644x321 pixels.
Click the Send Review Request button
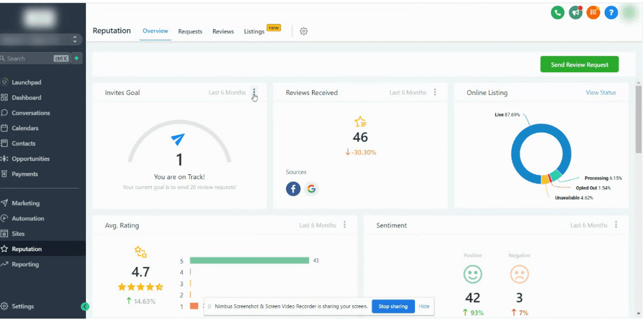pos(579,64)
